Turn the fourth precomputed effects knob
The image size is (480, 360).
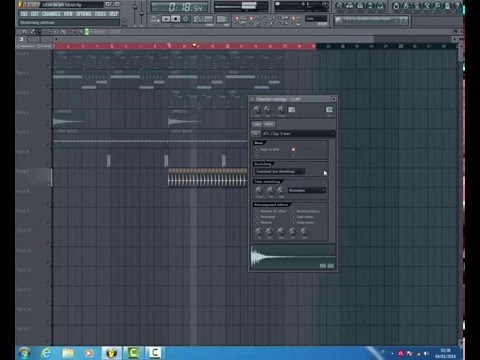point(292,232)
